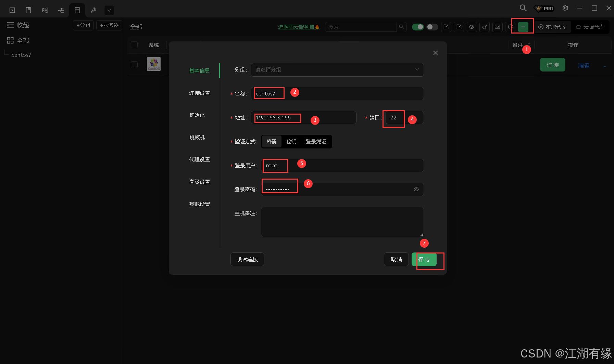Click the ID card icon in the toolbar
The height and width of the screenshot is (364, 614).
(498, 27)
